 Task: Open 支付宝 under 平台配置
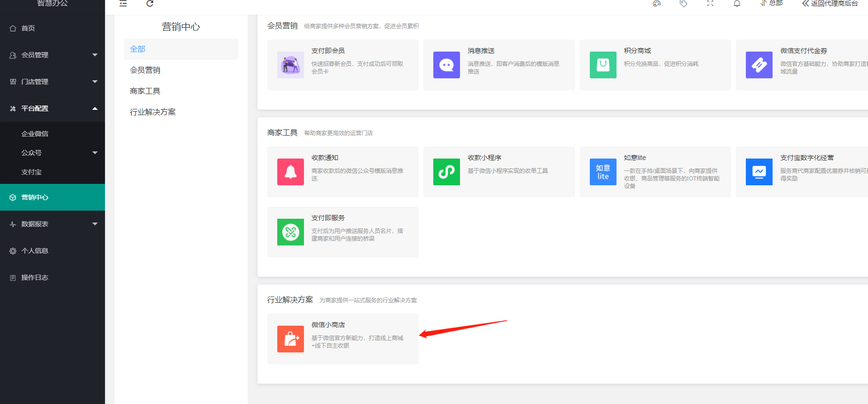click(x=52, y=172)
